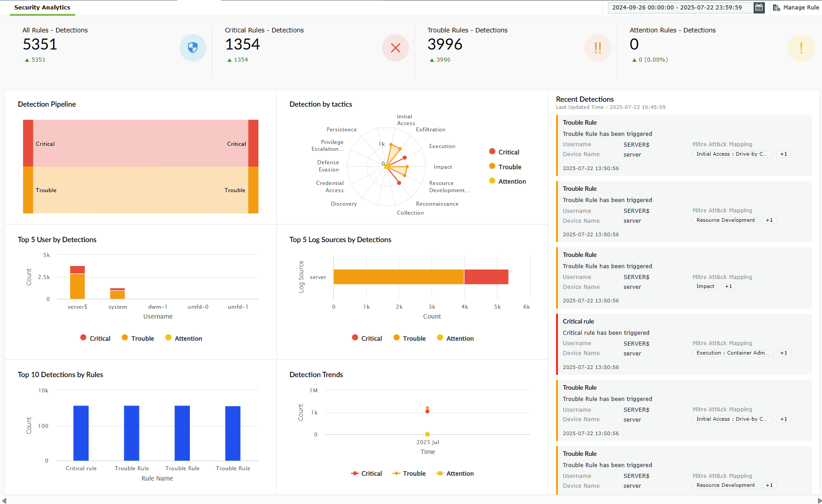
Task: Toggle Critical legend under Top 5 User by Detections
Action: tap(95, 338)
